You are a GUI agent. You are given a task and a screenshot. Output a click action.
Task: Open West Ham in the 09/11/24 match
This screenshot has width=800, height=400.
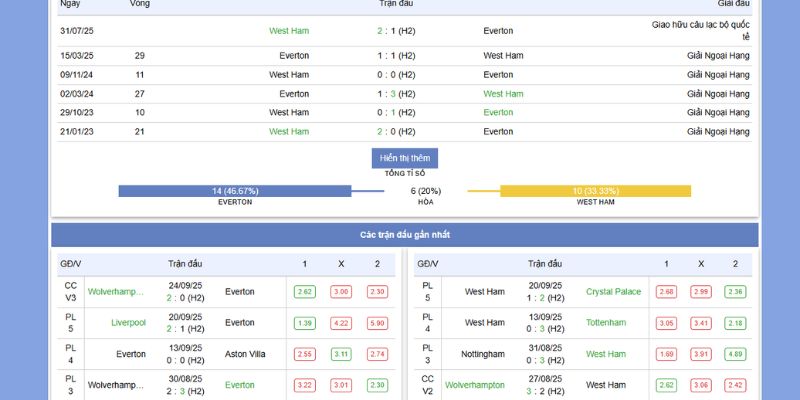[x=289, y=74]
